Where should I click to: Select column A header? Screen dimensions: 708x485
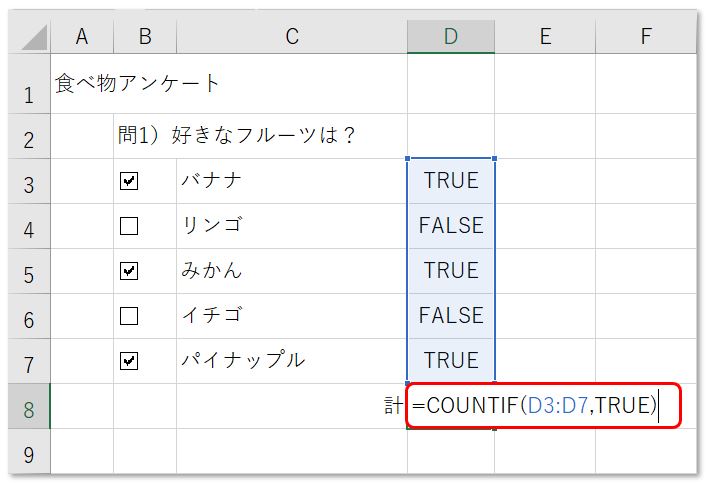(x=81, y=37)
